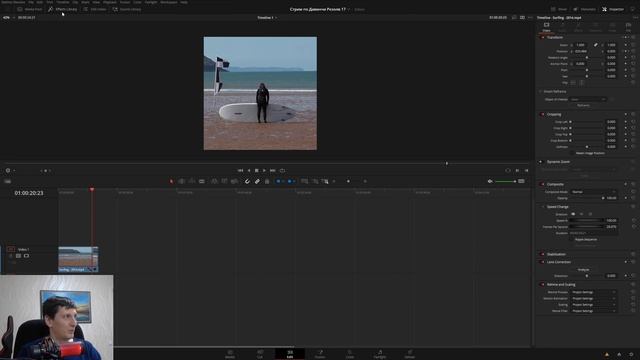Image resolution: width=640 pixels, height=360 pixels.
Task: Click the Overwrite Clip toolbar icon
Action: pos(224,181)
